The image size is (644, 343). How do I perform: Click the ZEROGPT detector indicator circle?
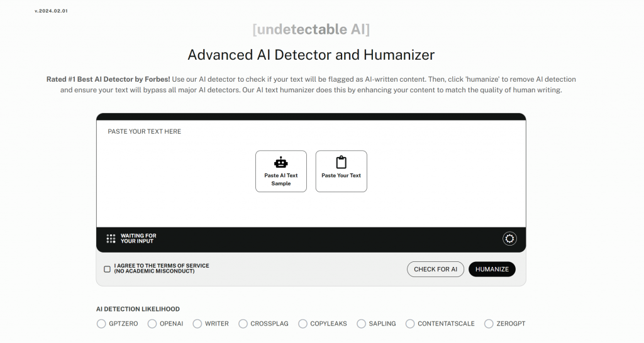pyautogui.click(x=489, y=324)
